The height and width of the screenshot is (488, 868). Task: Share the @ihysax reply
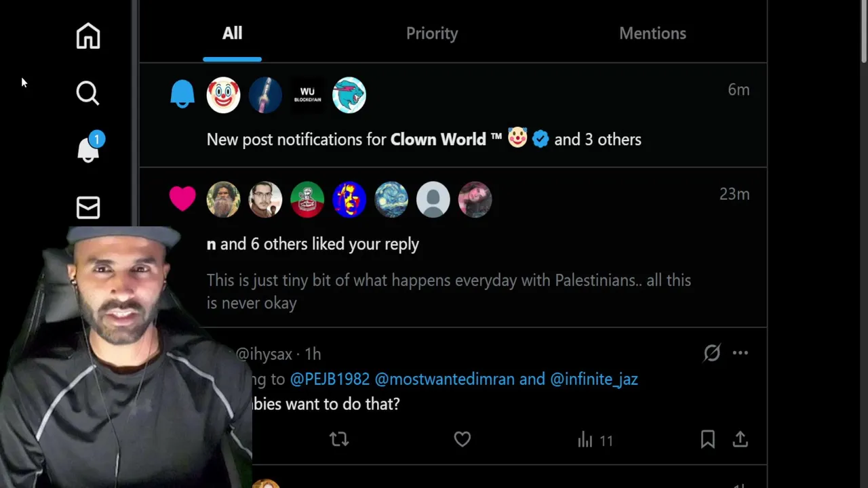click(x=740, y=440)
